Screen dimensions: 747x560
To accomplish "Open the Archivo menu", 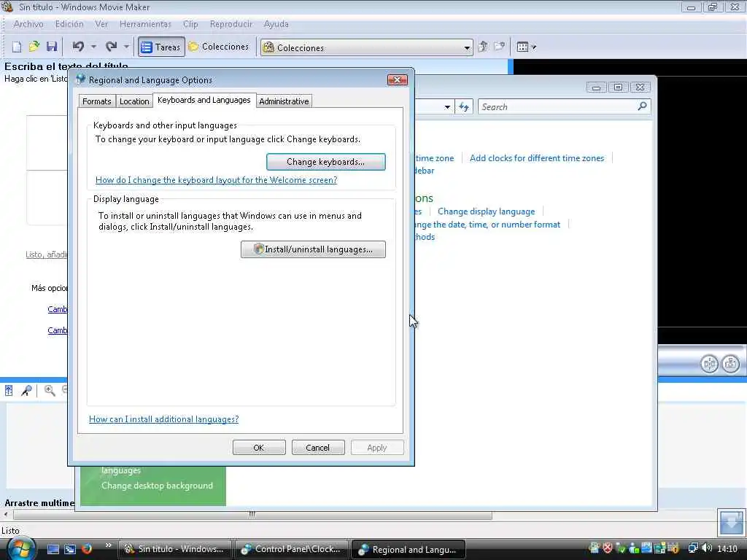I will coord(28,24).
